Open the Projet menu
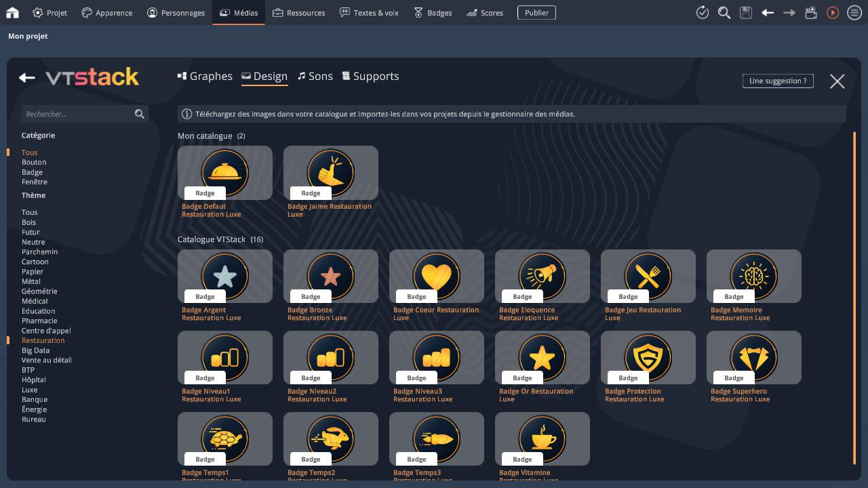The image size is (868, 488). tap(50, 12)
